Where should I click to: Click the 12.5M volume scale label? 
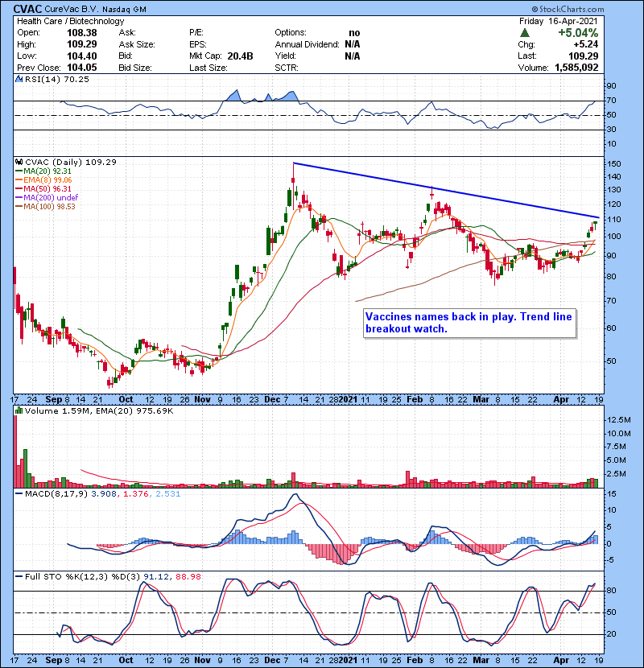tap(619, 420)
